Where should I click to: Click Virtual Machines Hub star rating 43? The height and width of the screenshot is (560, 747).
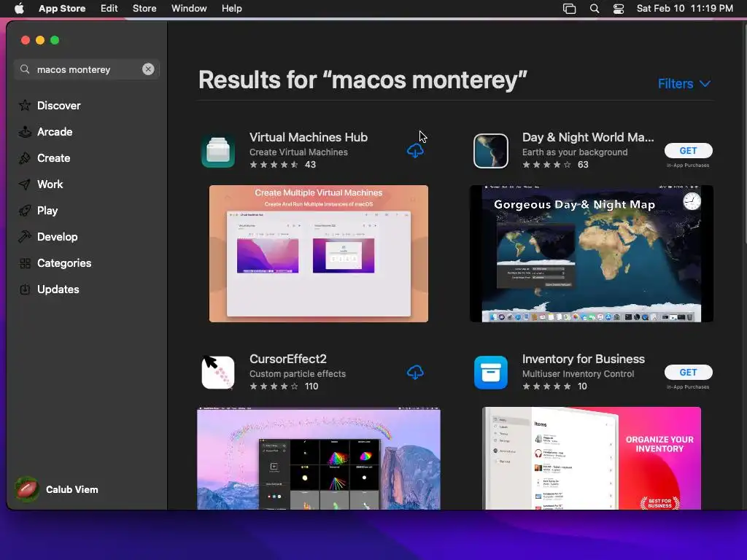pos(282,165)
